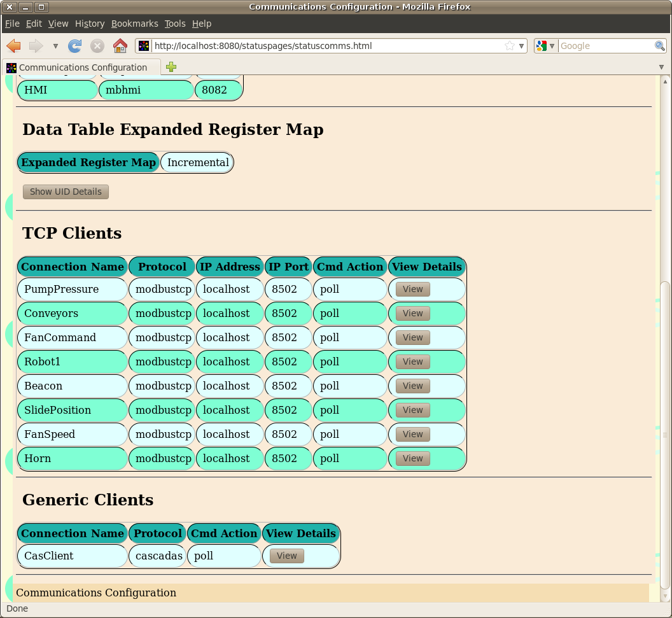Click the stop loading icon

coord(97,46)
